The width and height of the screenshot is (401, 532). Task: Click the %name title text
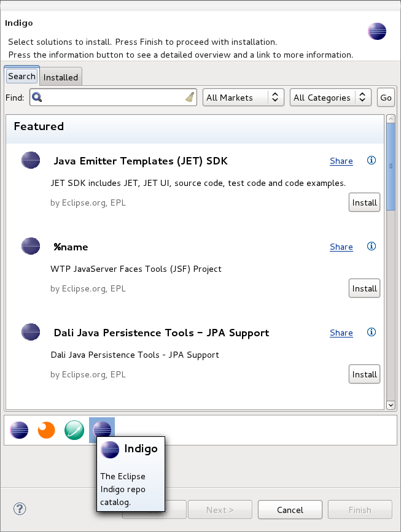pos(71,247)
